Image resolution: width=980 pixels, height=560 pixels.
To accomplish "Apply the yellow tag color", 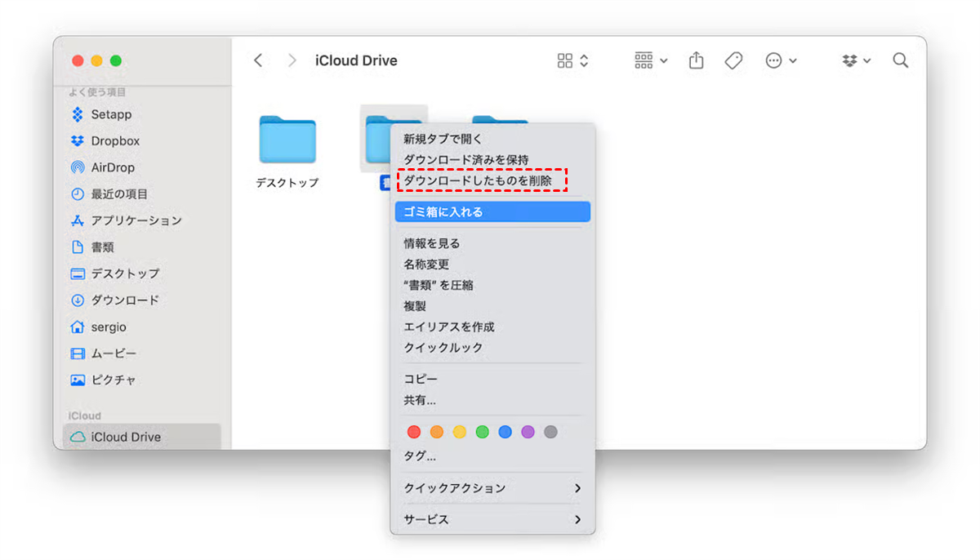I will pos(460,432).
